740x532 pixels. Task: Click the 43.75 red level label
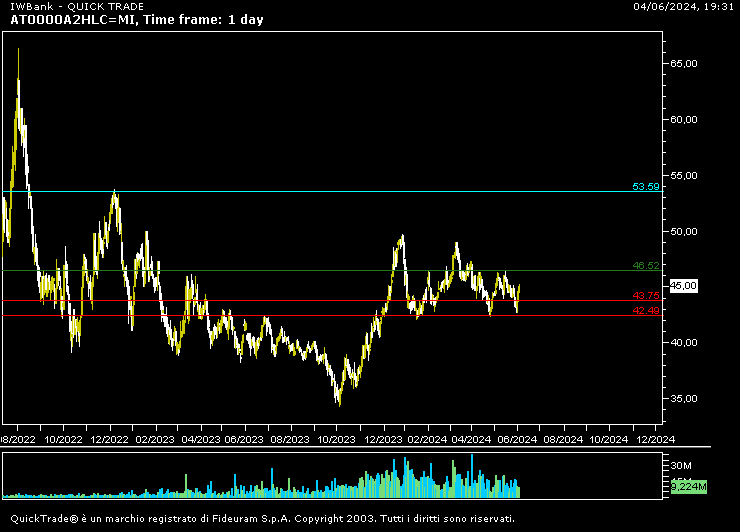tap(646, 296)
